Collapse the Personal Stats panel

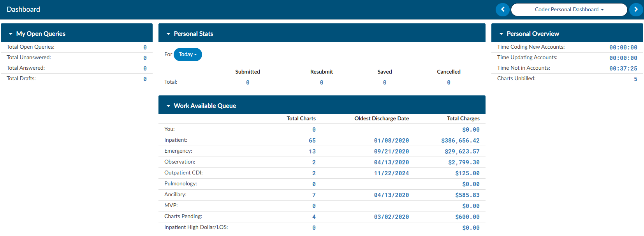click(x=168, y=34)
